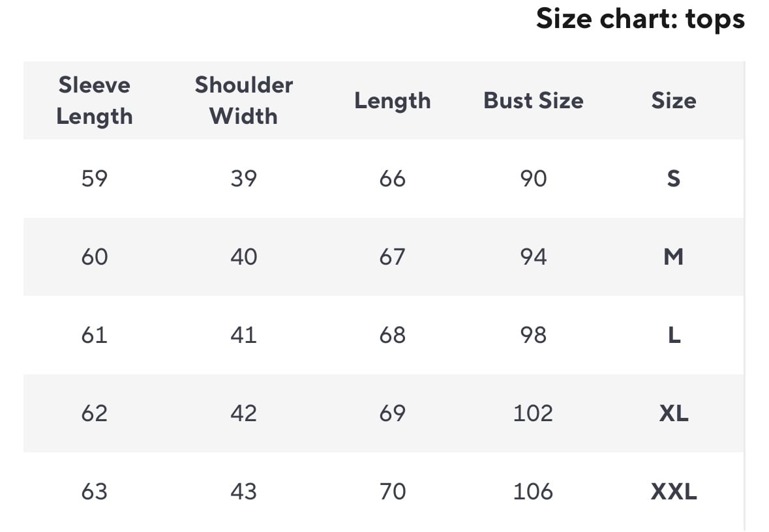Viewport: 769px width, 532px height.
Task: Select the size M cell
Action: (x=673, y=257)
